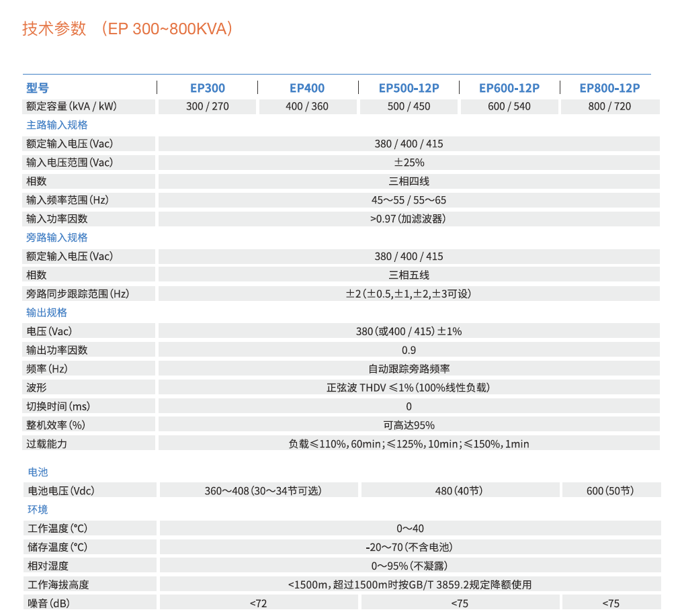Select the 旁路输入规格 section heading
The height and width of the screenshot is (616, 682).
(57, 237)
